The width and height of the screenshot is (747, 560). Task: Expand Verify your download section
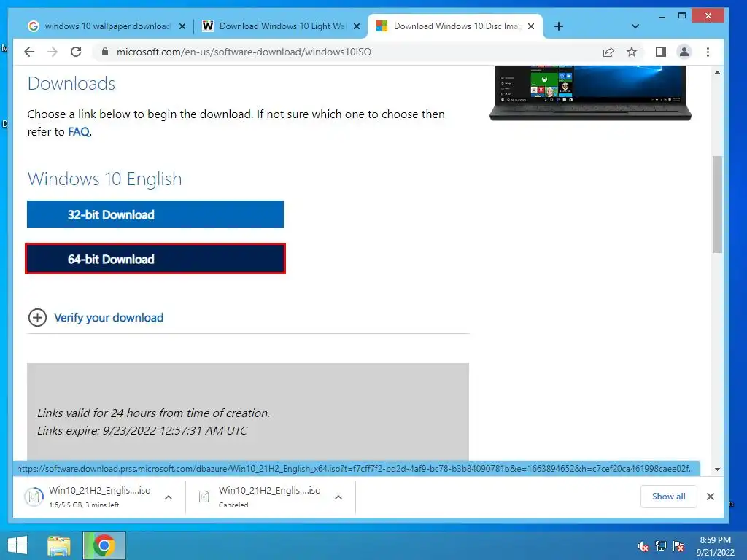tap(38, 318)
